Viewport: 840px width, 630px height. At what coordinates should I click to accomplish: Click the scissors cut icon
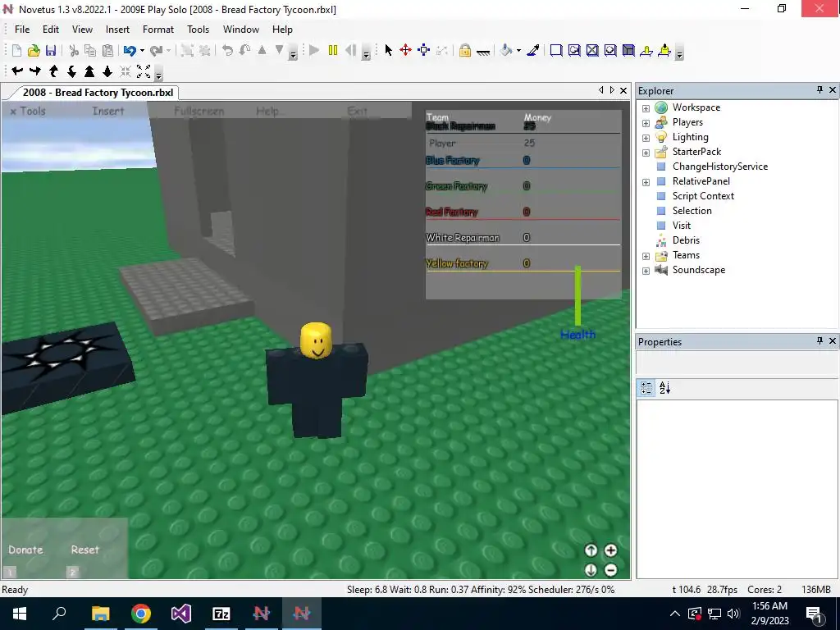[74, 50]
